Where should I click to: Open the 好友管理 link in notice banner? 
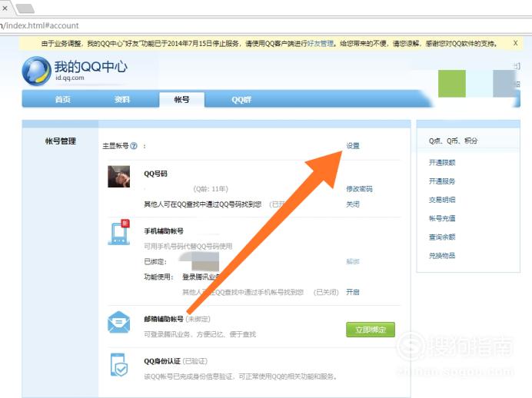(x=321, y=43)
